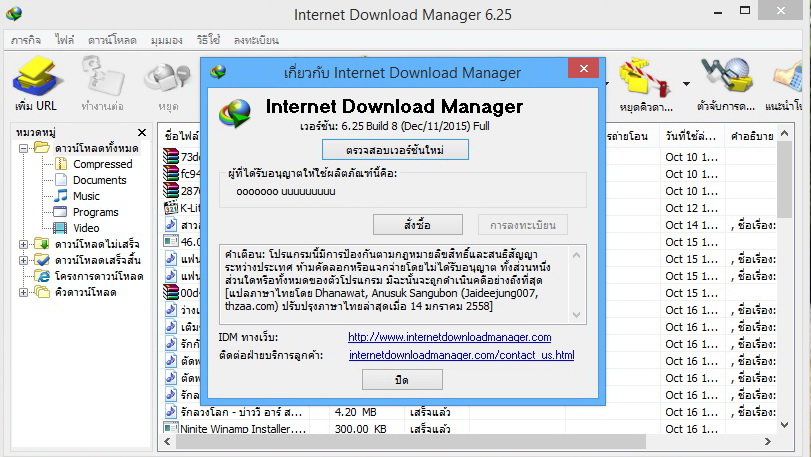Open the Stop Queue dropdown arrow

(x=686, y=83)
